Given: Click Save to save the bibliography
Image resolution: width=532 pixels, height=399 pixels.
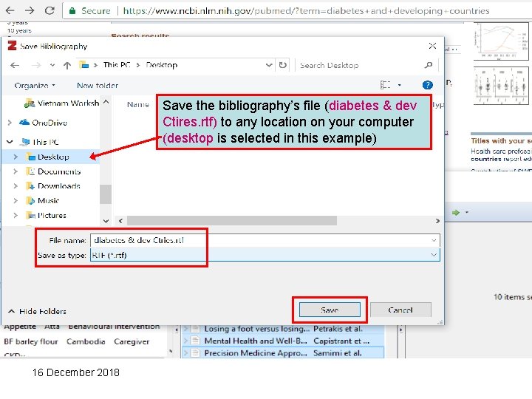Looking at the screenshot, I should 330,310.
